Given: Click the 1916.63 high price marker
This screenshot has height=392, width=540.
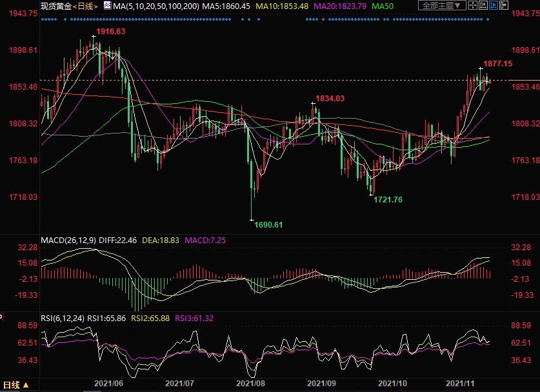Looking at the screenshot, I should (110, 31).
